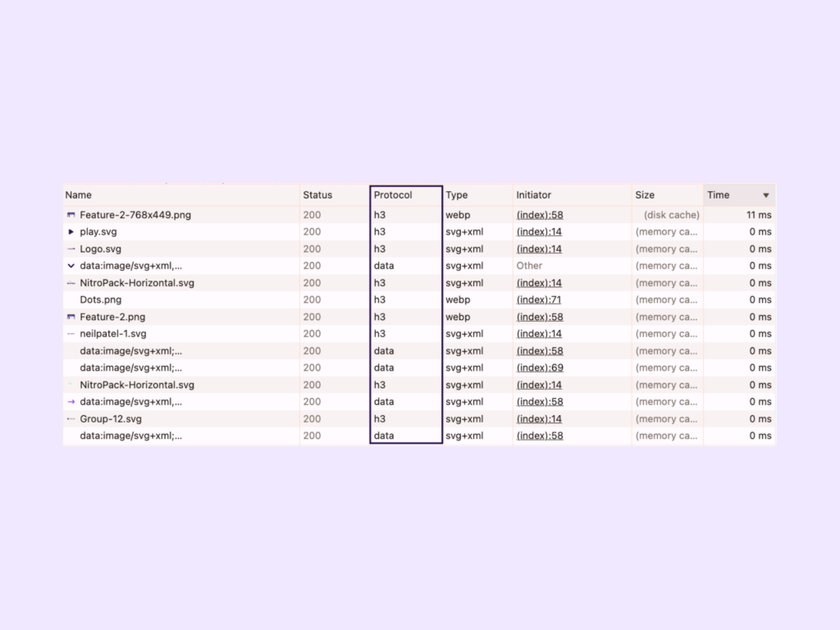Screen dimensions: 840x630
Task: Open the (index):14 initiator for Logo.svg
Action: coord(539,249)
